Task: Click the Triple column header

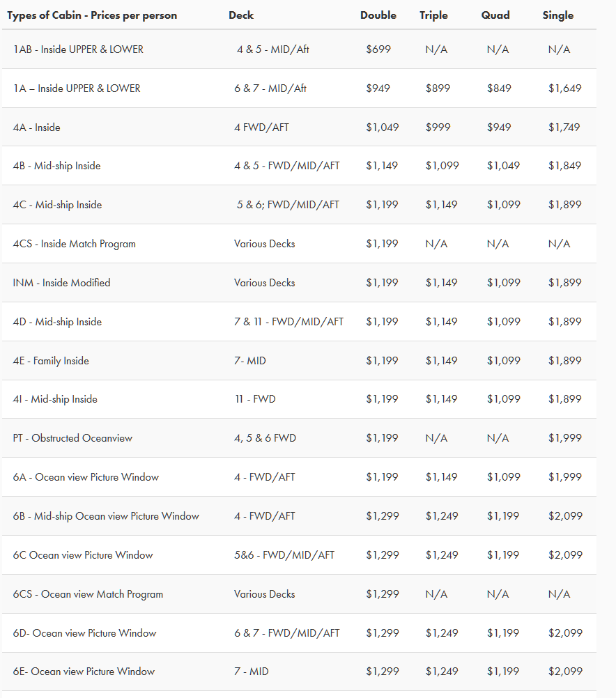Action: click(x=433, y=15)
